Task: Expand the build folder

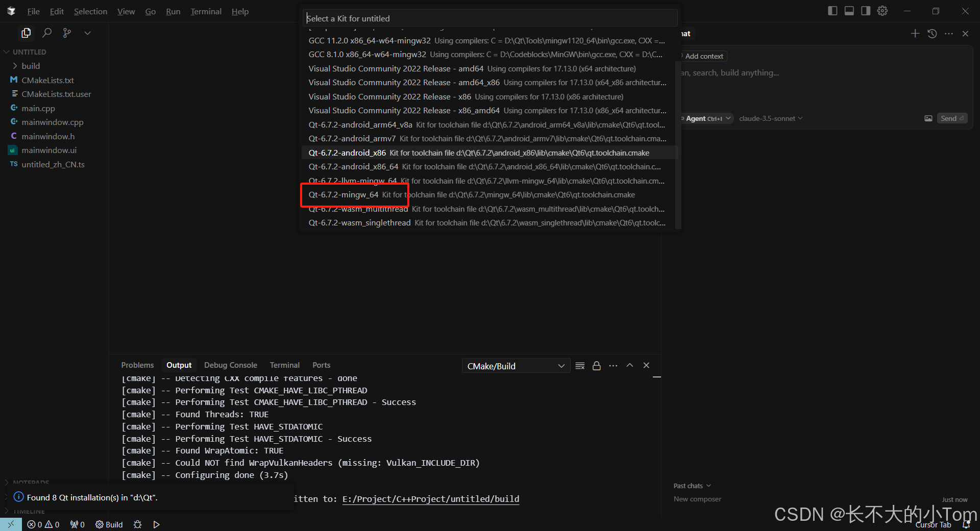Action: (54, 66)
